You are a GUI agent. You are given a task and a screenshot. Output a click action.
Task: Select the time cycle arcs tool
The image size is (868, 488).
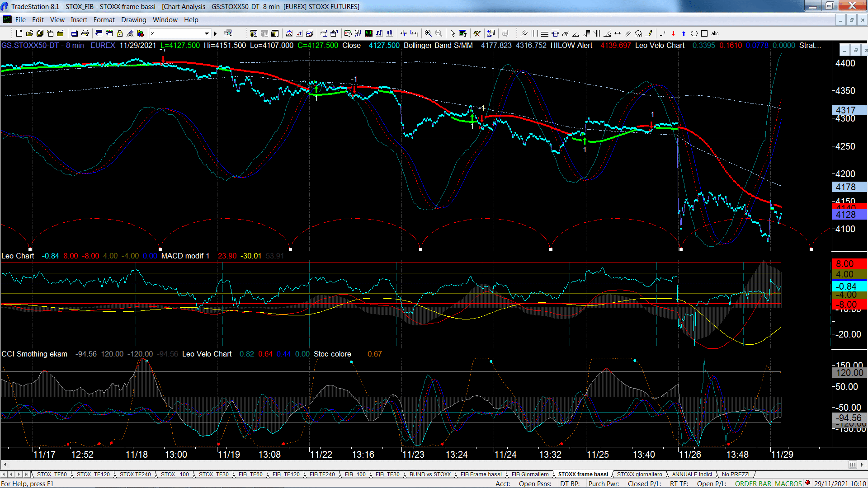click(x=638, y=33)
